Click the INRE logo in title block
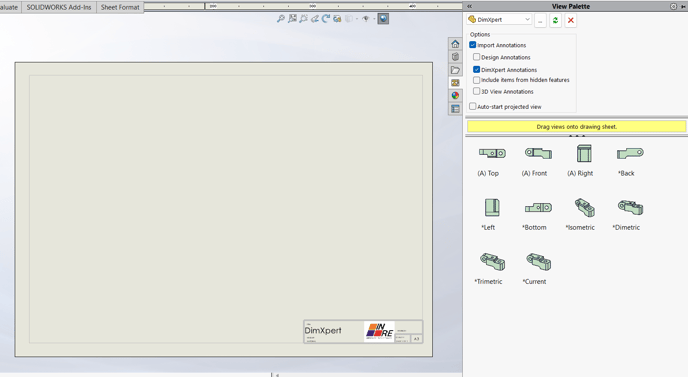The image size is (688, 377). click(379, 331)
